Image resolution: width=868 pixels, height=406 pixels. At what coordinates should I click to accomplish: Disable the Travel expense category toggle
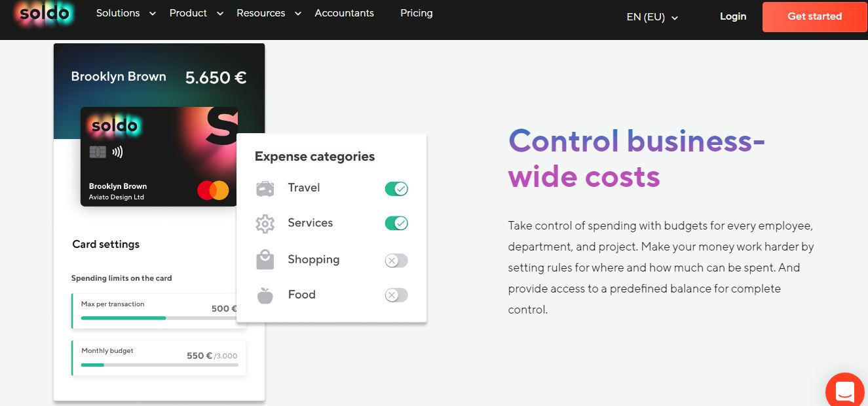(396, 189)
